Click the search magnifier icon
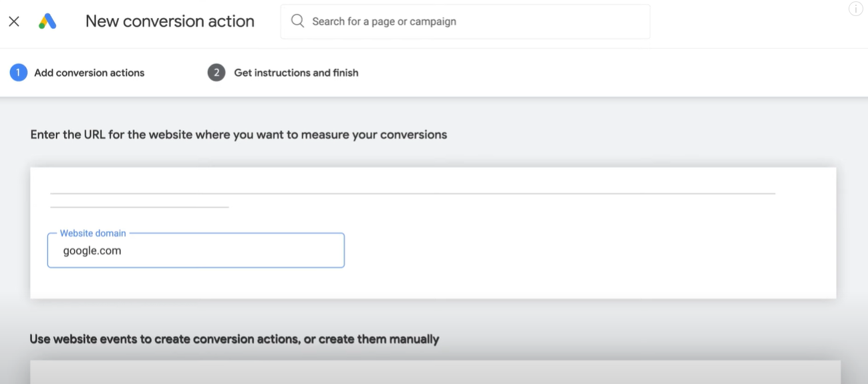The image size is (868, 384). (x=297, y=21)
